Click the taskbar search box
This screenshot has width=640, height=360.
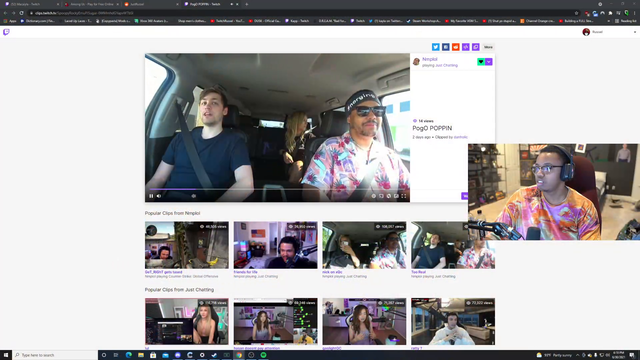[55, 355]
